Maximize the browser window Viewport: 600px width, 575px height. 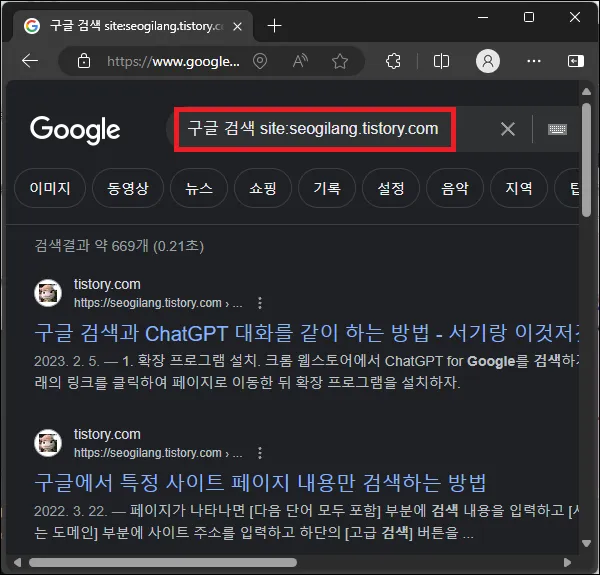pyautogui.click(x=529, y=17)
